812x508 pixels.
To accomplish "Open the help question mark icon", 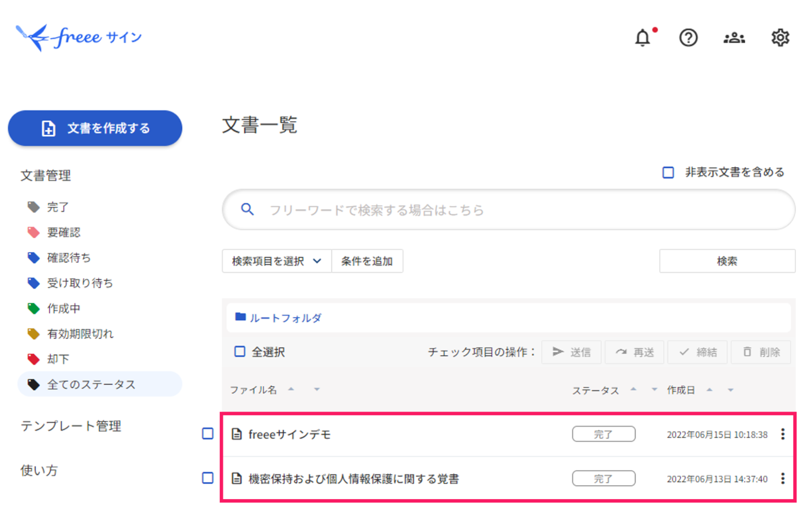I will pyautogui.click(x=688, y=38).
